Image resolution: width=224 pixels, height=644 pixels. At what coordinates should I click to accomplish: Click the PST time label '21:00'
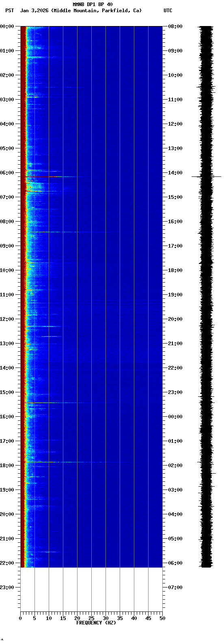6,539
